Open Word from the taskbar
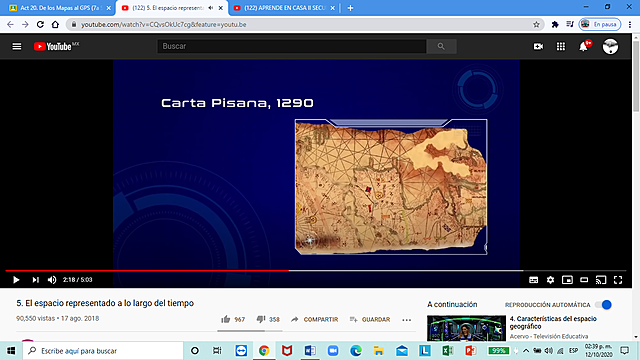This screenshot has width=640, height=360. [310, 351]
